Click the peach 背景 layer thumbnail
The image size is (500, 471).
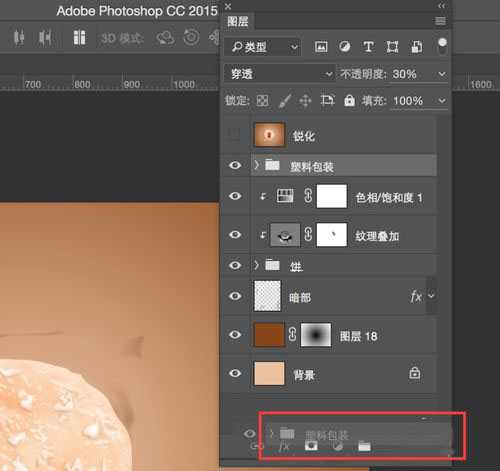tap(269, 373)
